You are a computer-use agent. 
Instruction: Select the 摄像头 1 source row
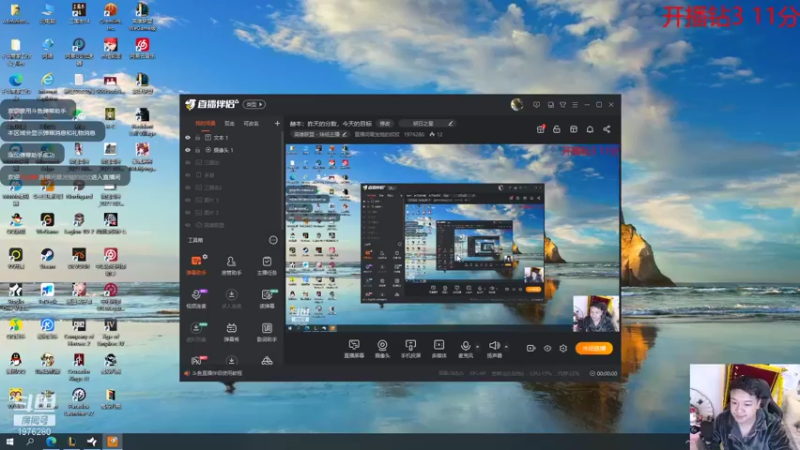coord(232,150)
